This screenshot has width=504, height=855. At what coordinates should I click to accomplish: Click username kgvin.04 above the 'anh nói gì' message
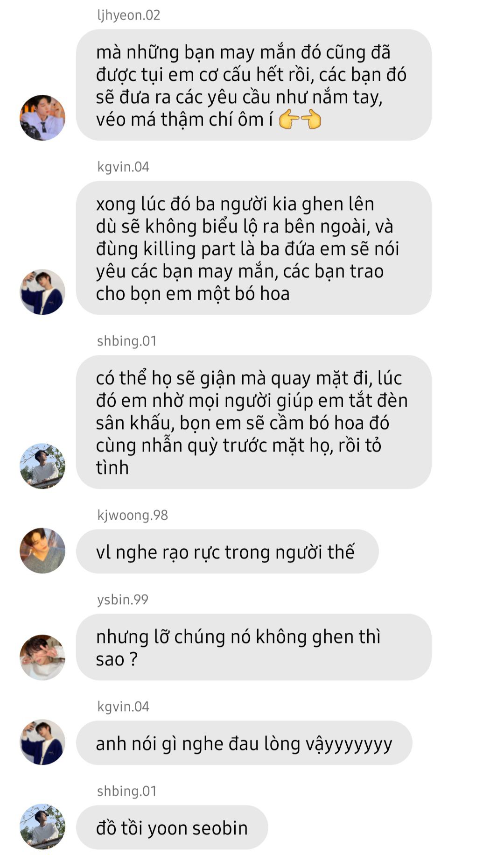(x=123, y=707)
